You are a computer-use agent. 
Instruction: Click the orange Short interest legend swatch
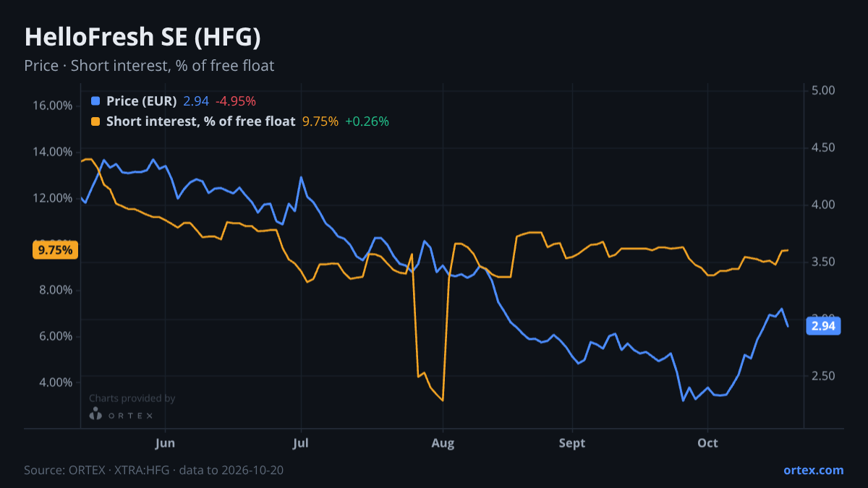tap(95, 121)
